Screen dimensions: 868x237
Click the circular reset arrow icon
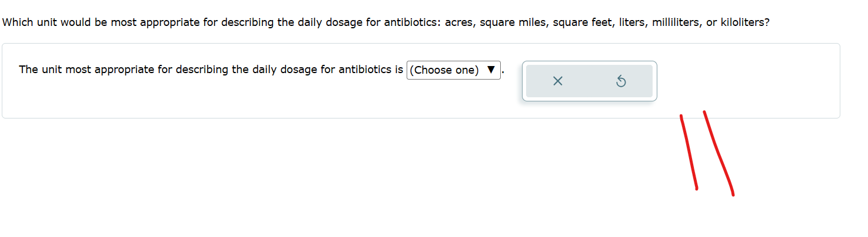click(620, 81)
